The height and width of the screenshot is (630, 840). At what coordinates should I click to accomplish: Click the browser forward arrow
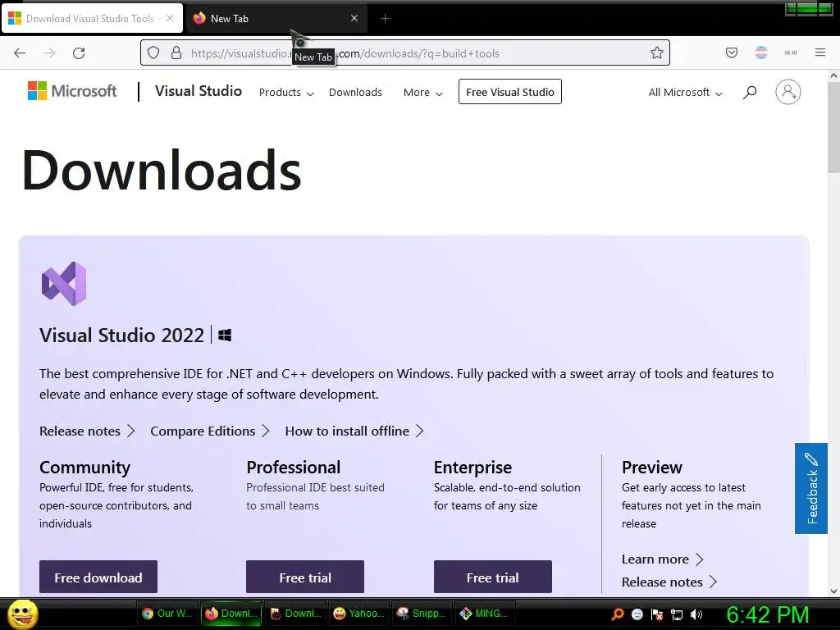click(49, 53)
